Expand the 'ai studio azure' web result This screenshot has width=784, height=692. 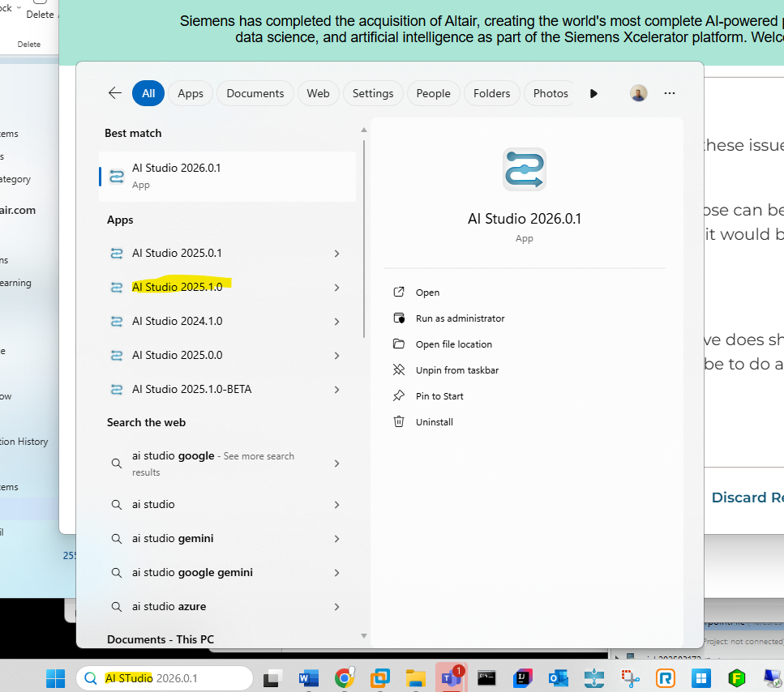[x=336, y=607]
